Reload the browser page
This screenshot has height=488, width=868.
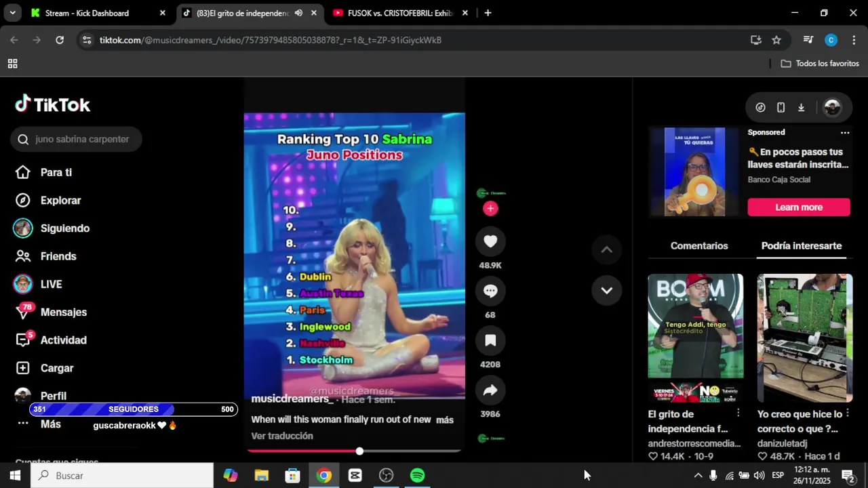point(60,40)
